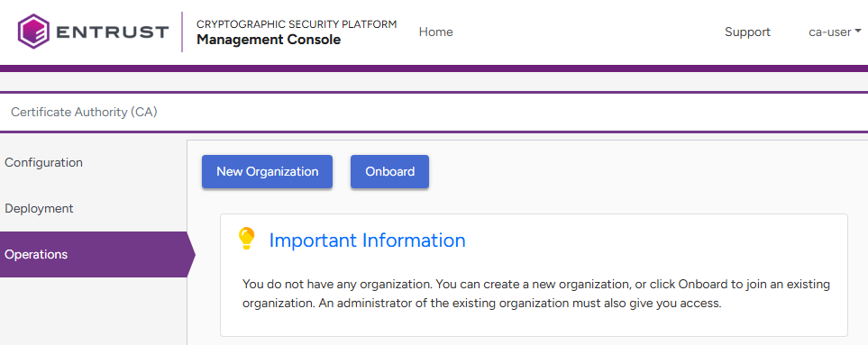The width and height of the screenshot is (868, 345).
Task: Click the Management Console title
Action: pyautogui.click(x=269, y=40)
